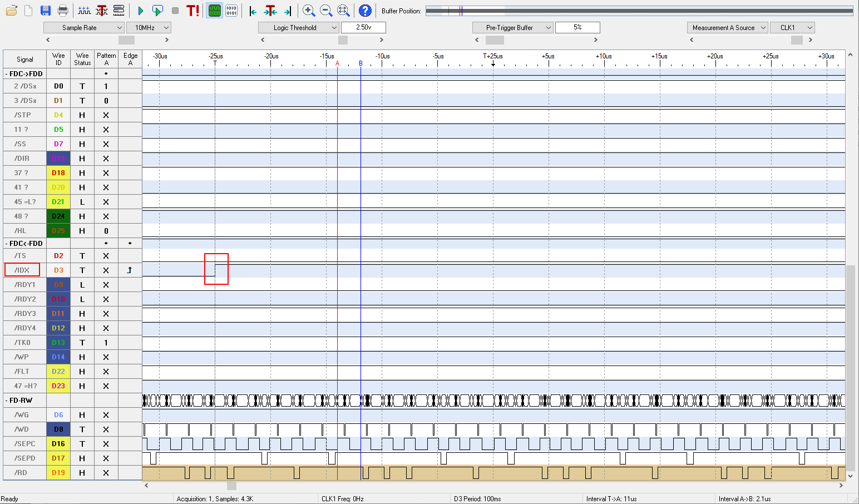The height and width of the screenshot is (504, 859).
Task: Open the Logic Threshold dropdown
Action: 298,27
